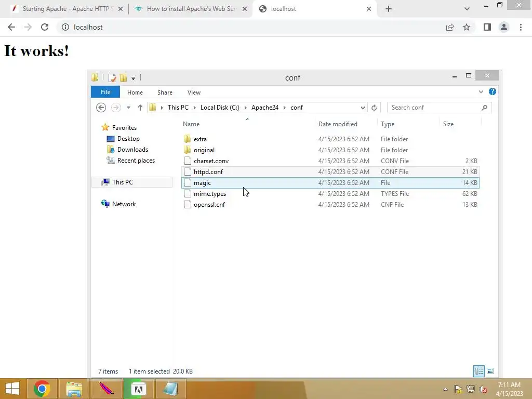Open Explorer help icon
Viewport: 532px width, 399px height.
click(x=493, y=91)
